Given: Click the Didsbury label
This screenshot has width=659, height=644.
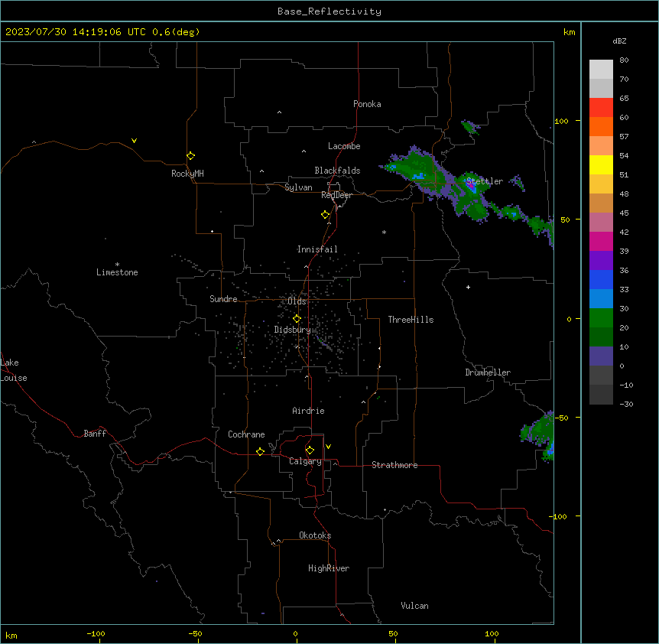Looking at the screenshot, I should pyautogui.click(x=292, y=330).
